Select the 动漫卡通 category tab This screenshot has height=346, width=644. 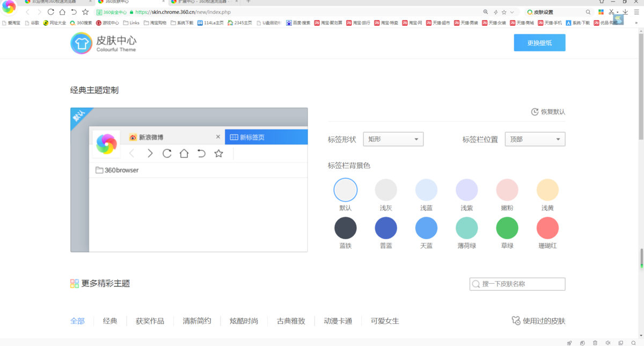pos(338,321)
